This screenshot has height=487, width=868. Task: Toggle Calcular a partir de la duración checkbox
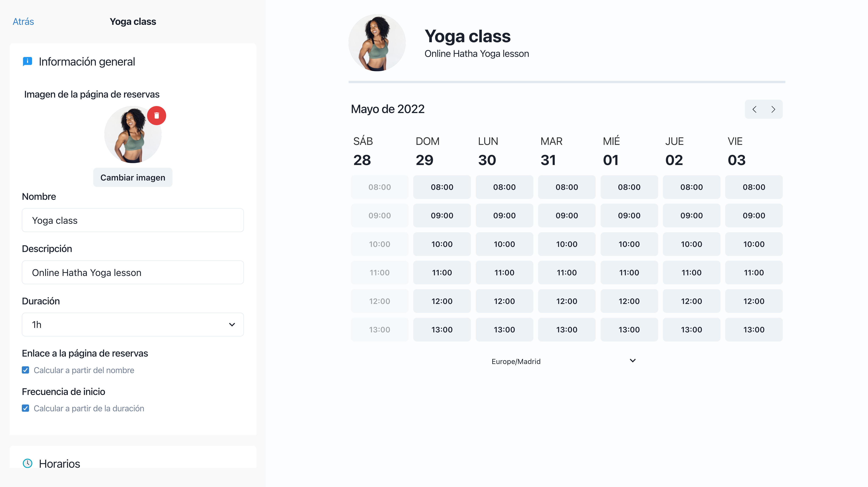[25, 408]
